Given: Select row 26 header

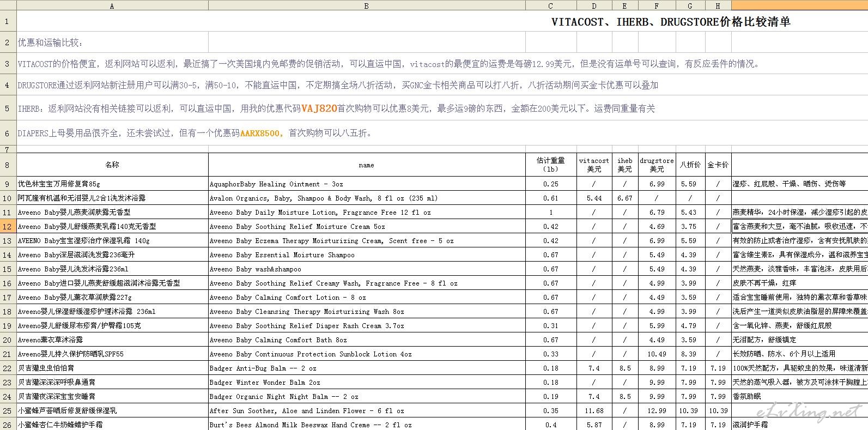Looking at the screenshot, I should pos(8,425).
